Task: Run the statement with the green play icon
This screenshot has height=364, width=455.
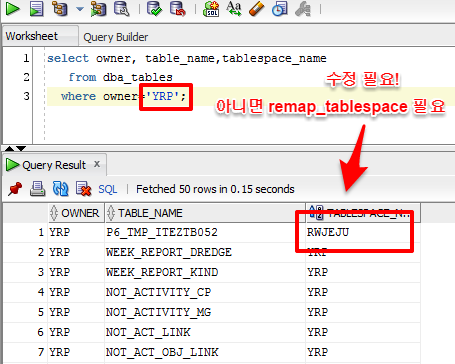Action: coord(13,9)
